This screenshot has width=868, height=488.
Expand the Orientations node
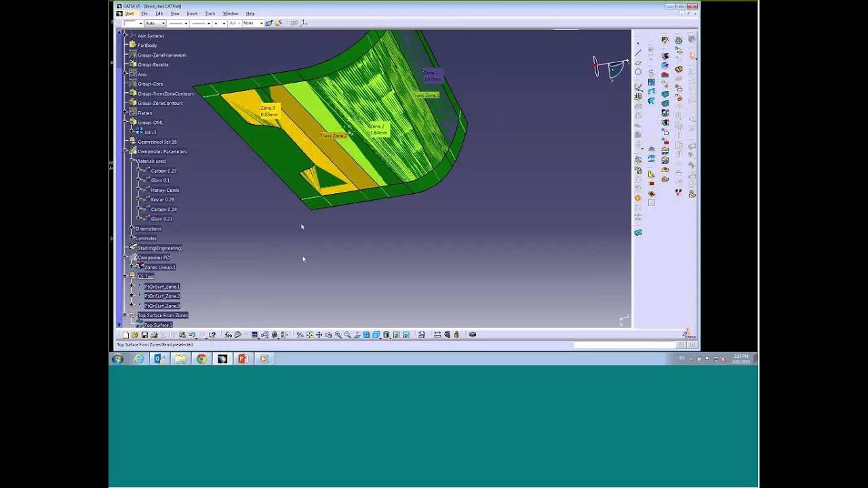pos(132,228)
